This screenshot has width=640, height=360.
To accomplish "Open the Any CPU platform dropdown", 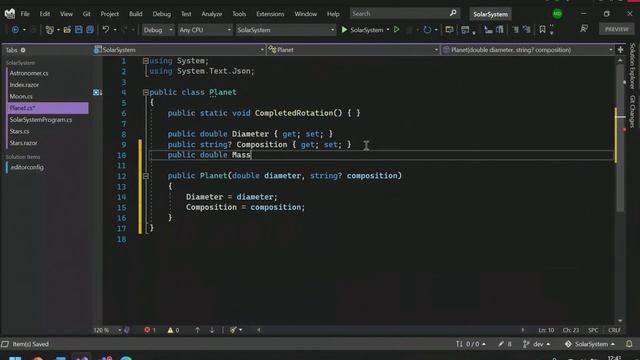I will tap(204, 30).
